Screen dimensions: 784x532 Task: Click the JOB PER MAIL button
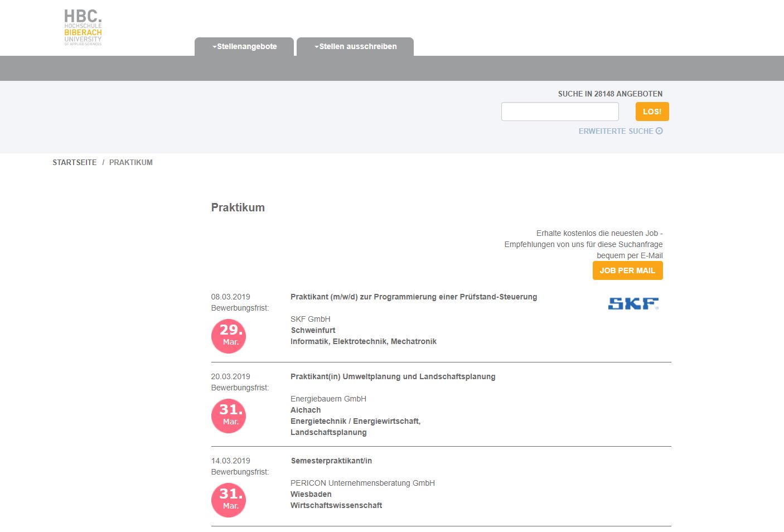(627, 270)
